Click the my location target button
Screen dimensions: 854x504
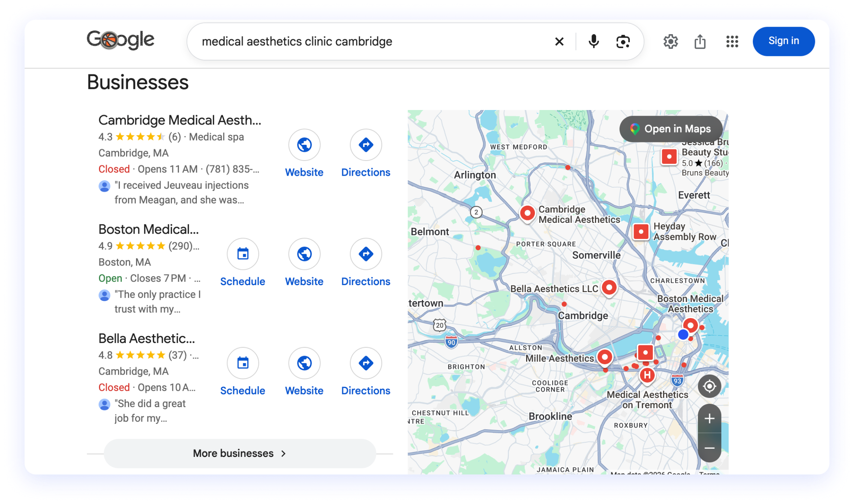(709, 386)
